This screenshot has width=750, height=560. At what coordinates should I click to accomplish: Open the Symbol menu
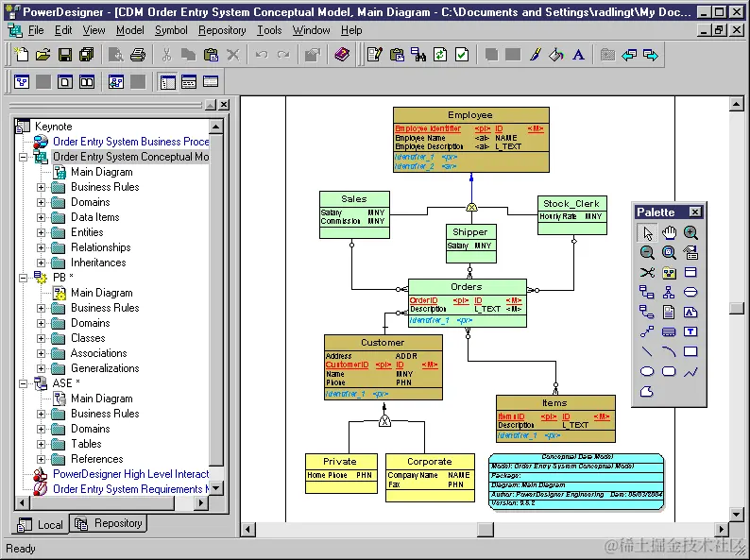(171, 30)
